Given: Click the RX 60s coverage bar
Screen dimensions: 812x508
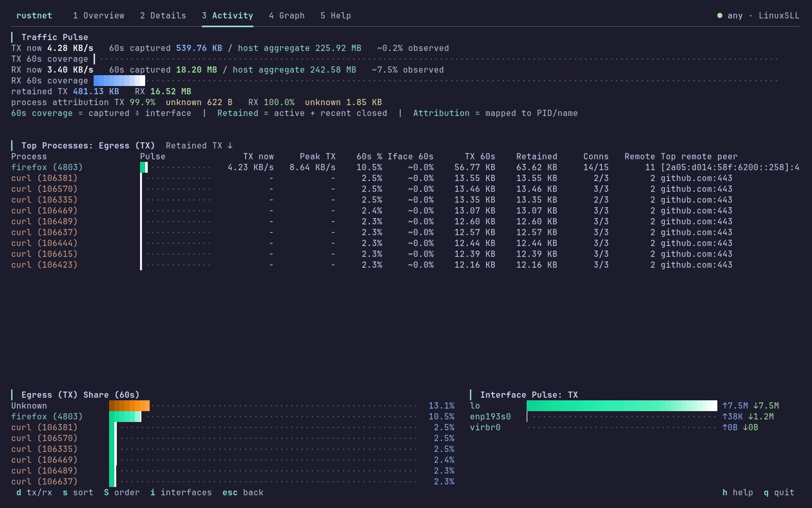Looking at the screenshot, I should [119, 81].
